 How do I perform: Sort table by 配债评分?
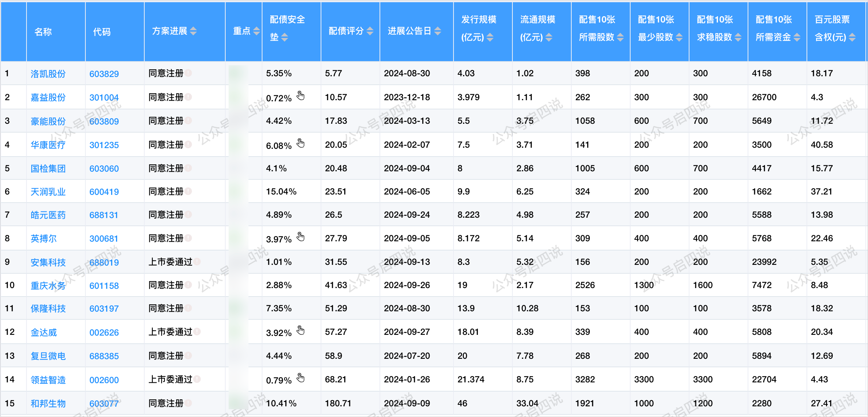coord(370,31)
